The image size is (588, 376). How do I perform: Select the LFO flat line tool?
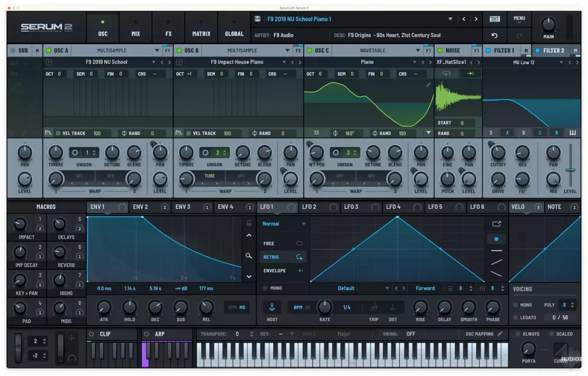point(496,251)
